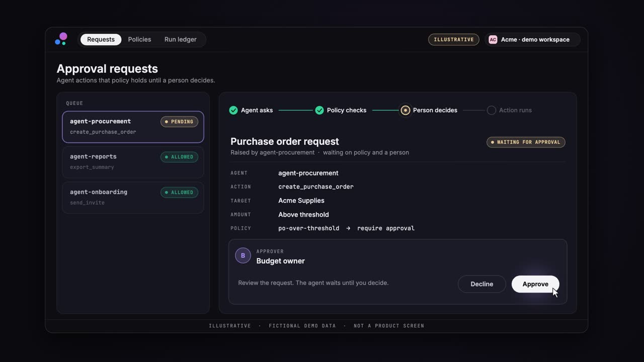Open the Run ledger tab
Viewport: 644px width, 362px height.
(180, 40)
